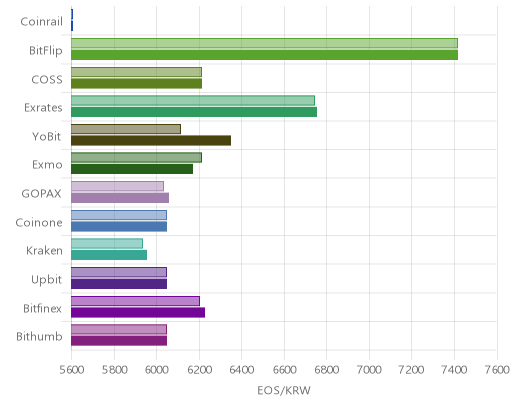Image resolution: width=512 pixels, height=408 pixels.
Task: Click the dark olive COSS bar
Action: point(136,84)
